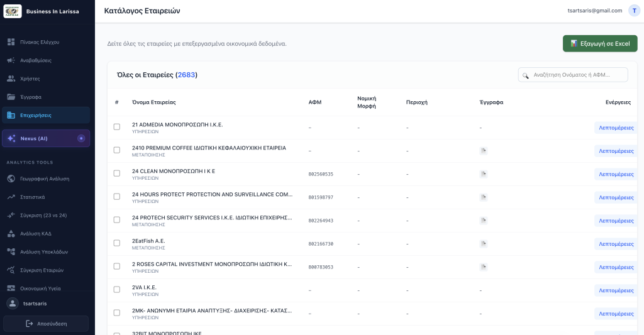Click the Nexus (AI) sparkle icon
Viewport: 644px width, 335px height.
pos(11,138)
